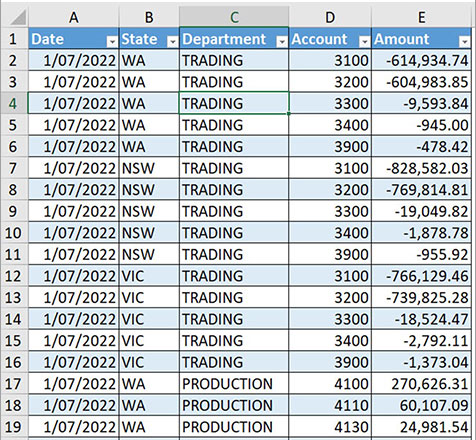Screen dimensions: 476x440
Task: Select the cell with -945.00
Action: (421, 125)
